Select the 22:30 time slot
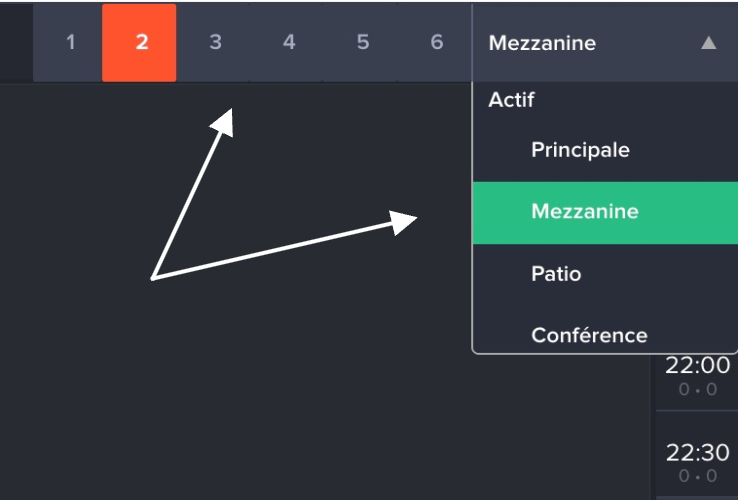 coord(697,453)
